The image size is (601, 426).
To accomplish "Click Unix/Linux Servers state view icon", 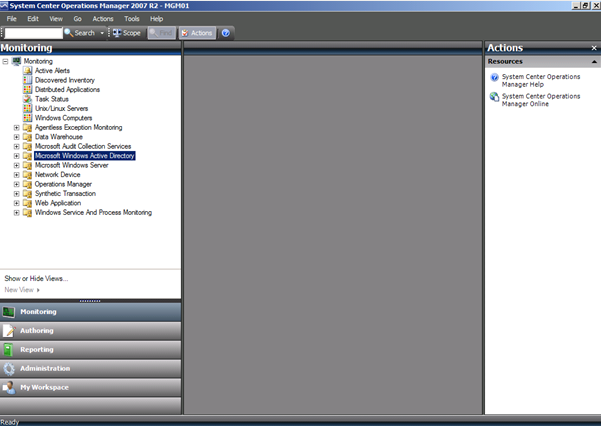I will 27,108.
